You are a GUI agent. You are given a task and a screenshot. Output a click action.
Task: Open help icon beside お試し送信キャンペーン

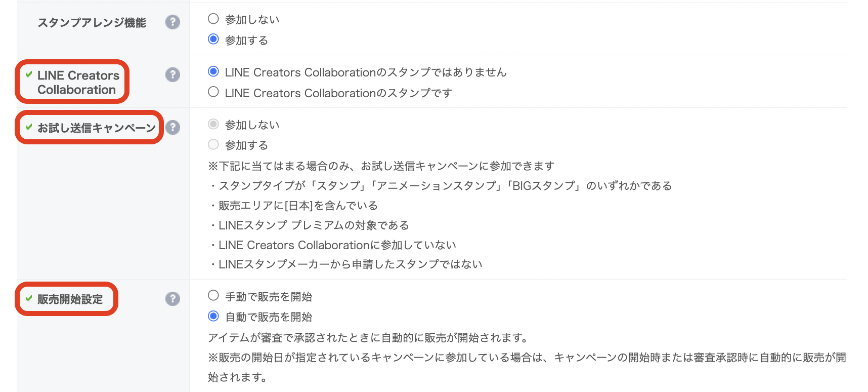coord(172,127)
